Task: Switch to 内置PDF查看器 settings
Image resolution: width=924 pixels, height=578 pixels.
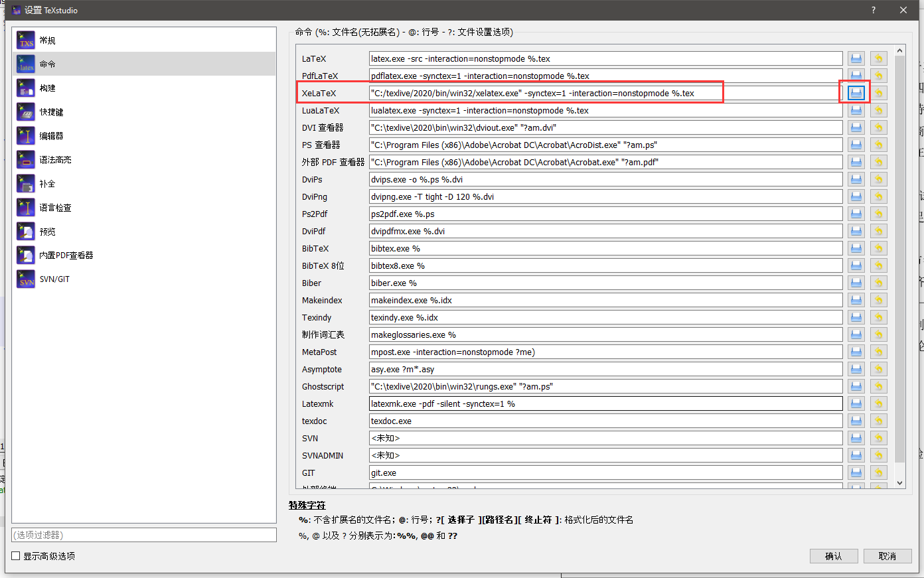Action: tap(25, 255)
